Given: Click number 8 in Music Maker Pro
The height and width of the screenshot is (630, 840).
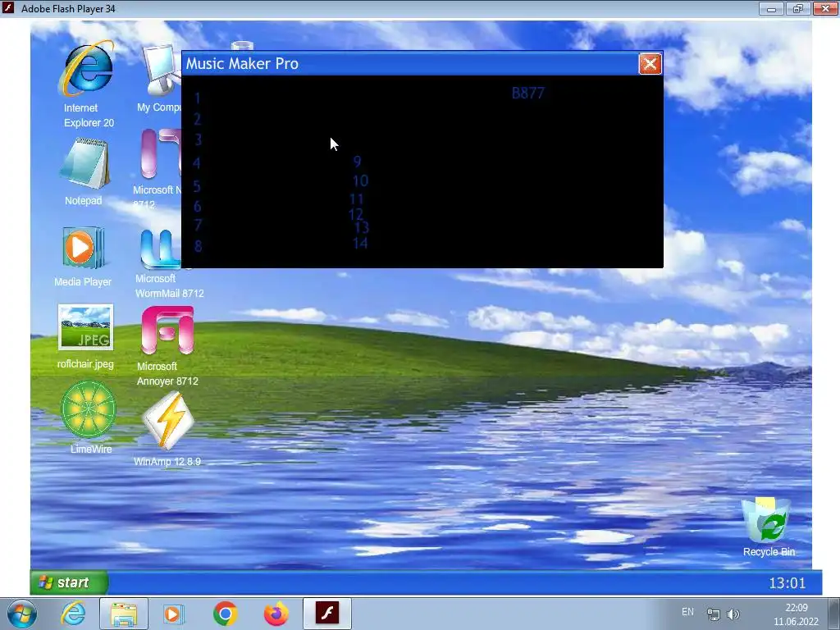Looking at the screenshot, I should click(199, 246).
